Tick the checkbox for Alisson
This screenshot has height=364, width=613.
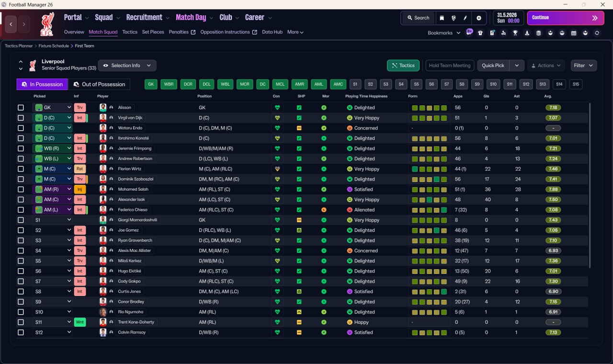coord(21,108)
